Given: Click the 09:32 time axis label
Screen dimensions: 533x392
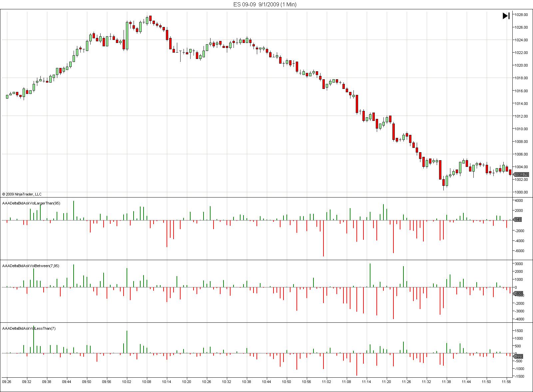Looking at the screenshot, I should 27,382.
